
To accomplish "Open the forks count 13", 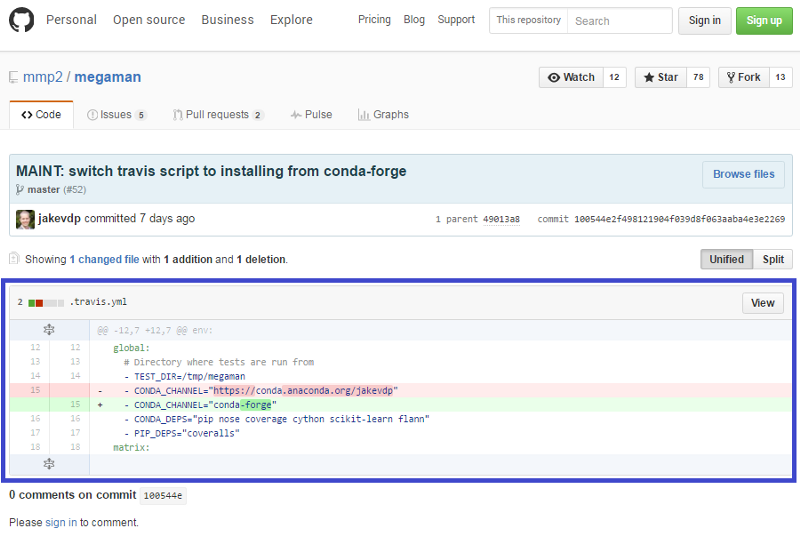I will [x=781, y=78].
